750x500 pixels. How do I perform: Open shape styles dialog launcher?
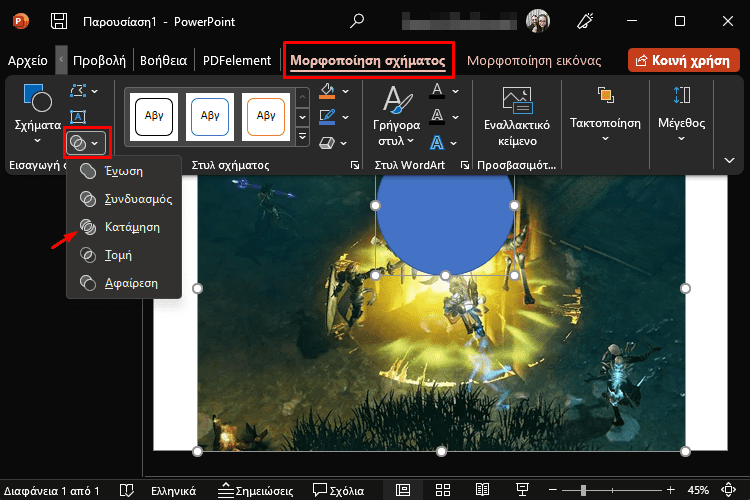pos(354,165)
